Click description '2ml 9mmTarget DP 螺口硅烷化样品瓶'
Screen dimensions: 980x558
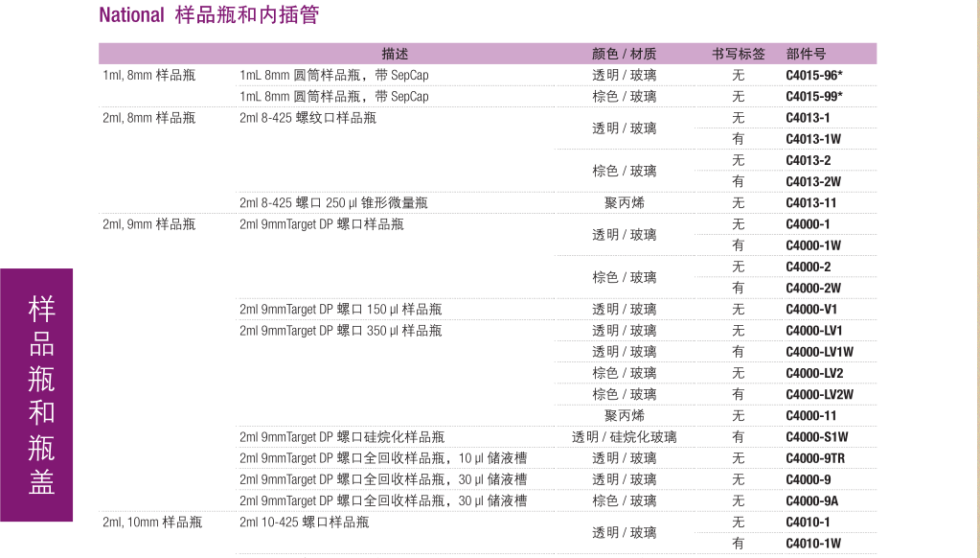[342, 436]
